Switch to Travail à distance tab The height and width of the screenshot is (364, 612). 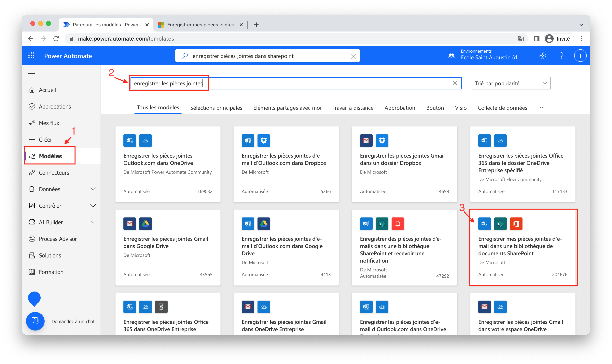tap(353, 108)
